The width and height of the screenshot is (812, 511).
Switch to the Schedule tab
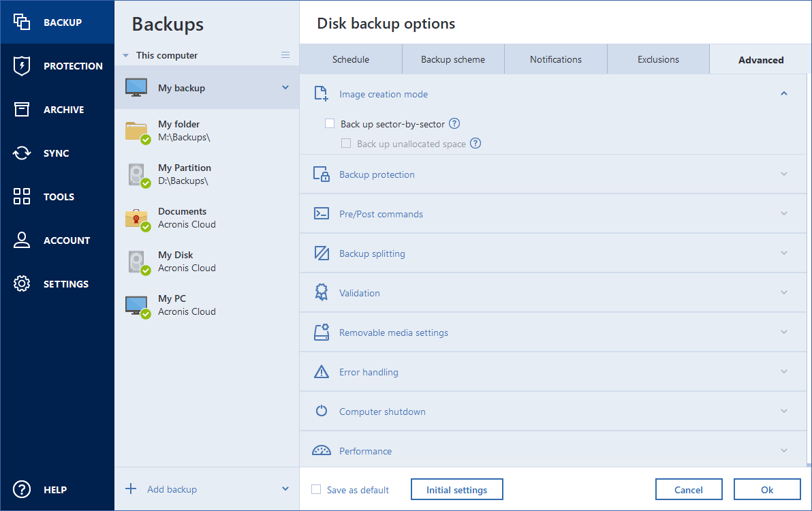pos(352,59)
